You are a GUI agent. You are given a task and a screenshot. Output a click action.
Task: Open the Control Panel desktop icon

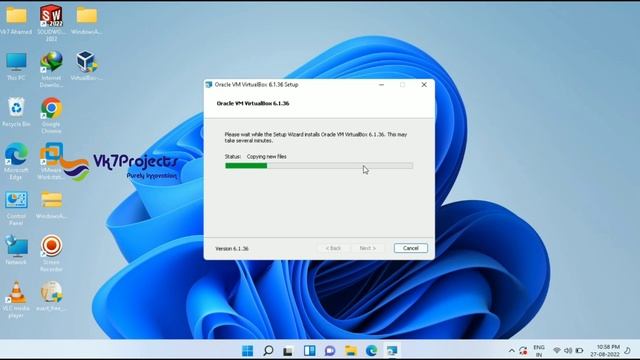pos(16,208)
